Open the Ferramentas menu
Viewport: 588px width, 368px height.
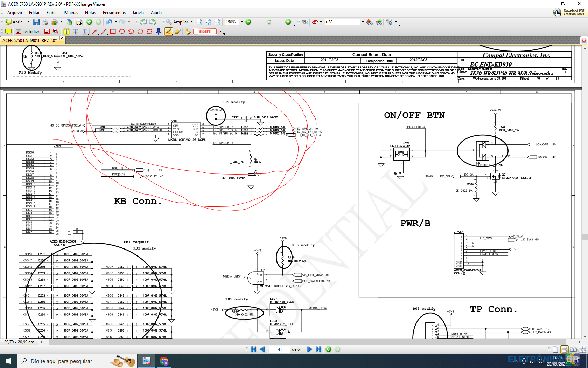(x=114, y=13)
